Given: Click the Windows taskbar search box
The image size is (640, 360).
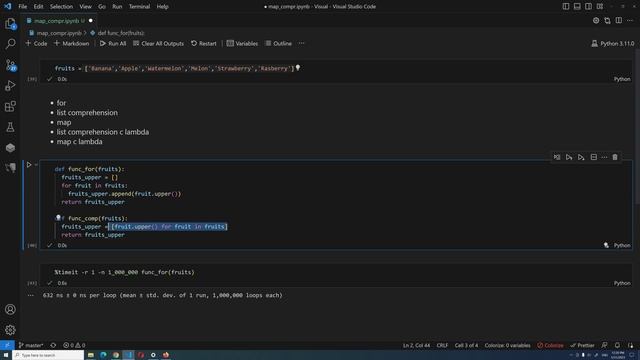Looking at the screenshot, I should [x=48, y=355].
